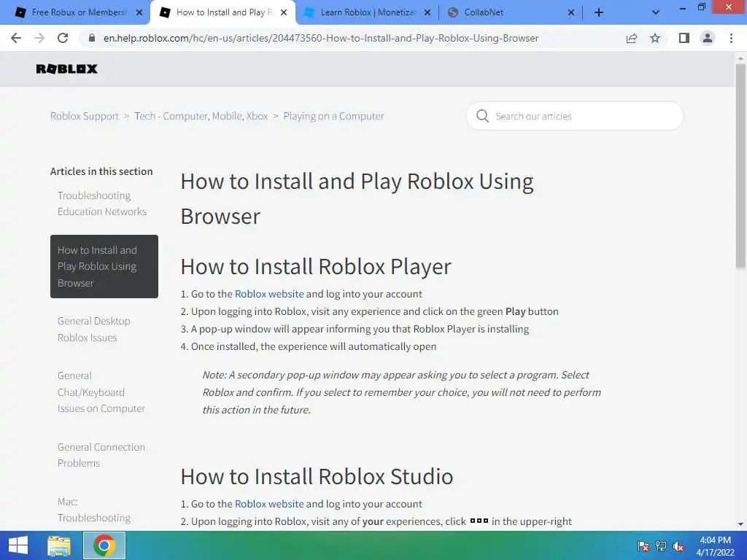
Task: Reload the current page
Action: coord(63,38)
